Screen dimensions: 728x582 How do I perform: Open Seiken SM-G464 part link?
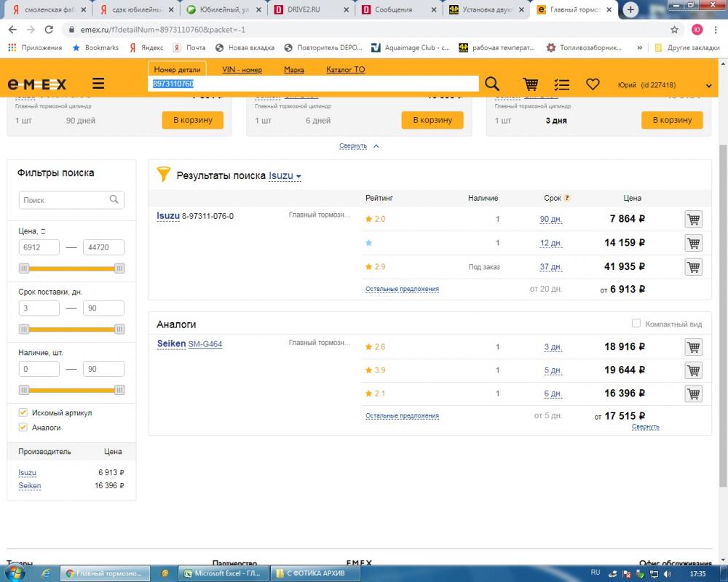205,344
